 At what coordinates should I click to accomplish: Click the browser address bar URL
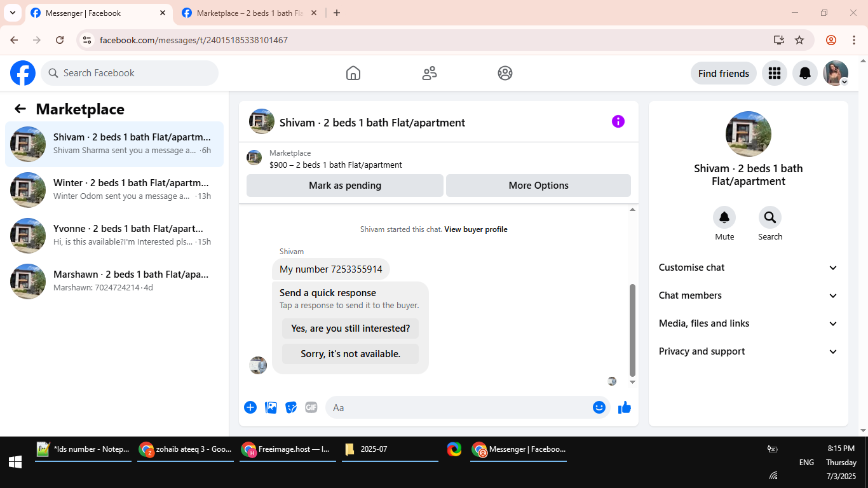[x=194, y=40]
